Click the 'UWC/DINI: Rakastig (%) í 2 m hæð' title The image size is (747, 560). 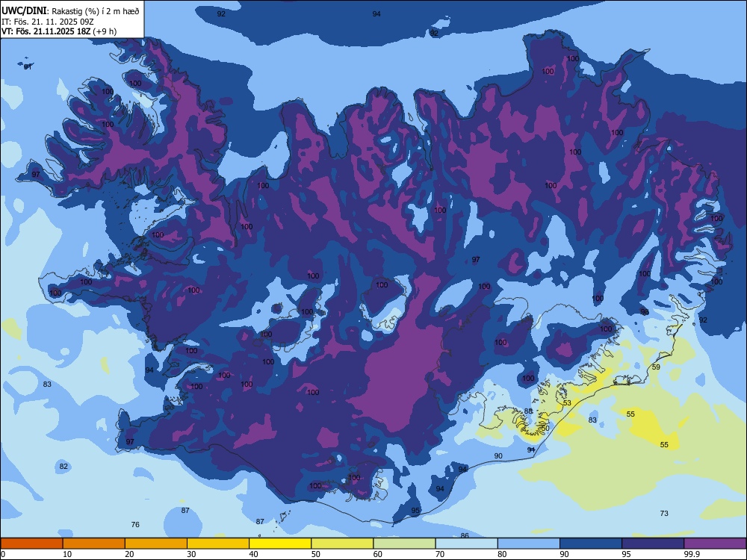coord(70,11)
